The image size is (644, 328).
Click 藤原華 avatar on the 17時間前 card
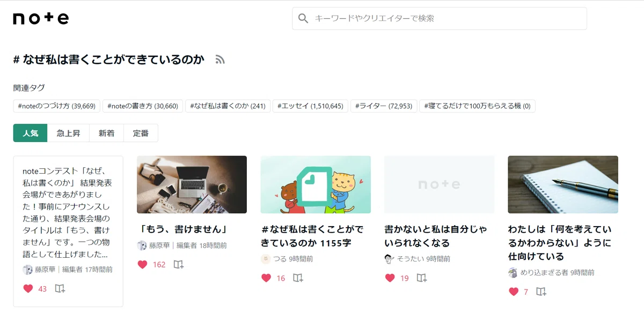click(27, 270)
